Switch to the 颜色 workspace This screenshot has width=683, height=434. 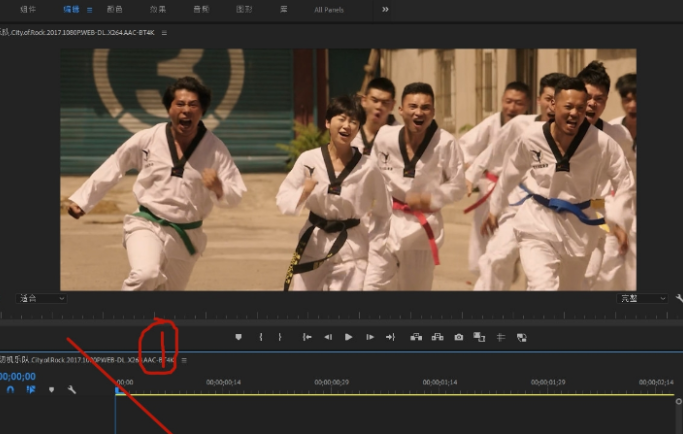[115, 9]
